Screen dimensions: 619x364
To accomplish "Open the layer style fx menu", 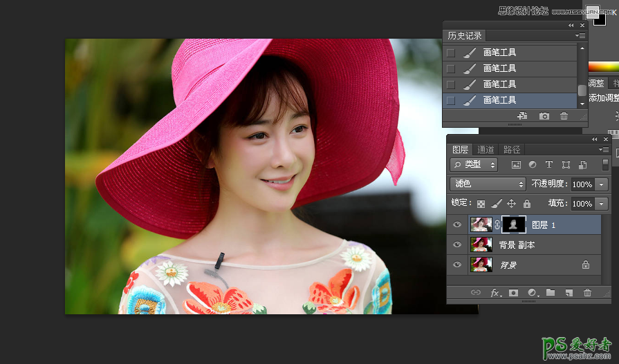I will tap(495, 293).
